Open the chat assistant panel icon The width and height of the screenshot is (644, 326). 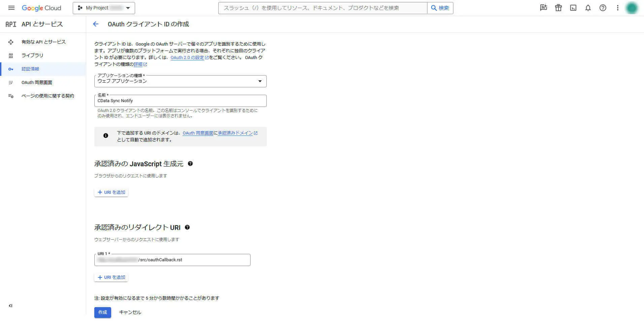pyautogui.click(x=543, y=8)
